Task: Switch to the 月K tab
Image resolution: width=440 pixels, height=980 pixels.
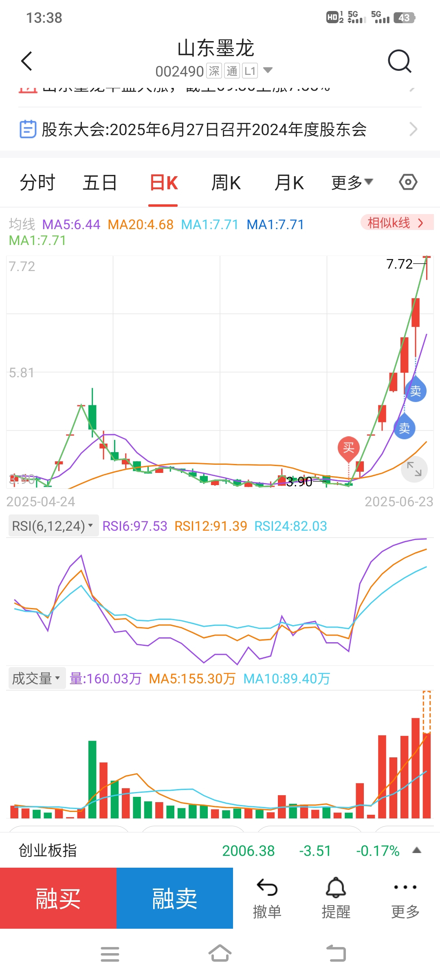Action: pos(289,183)
